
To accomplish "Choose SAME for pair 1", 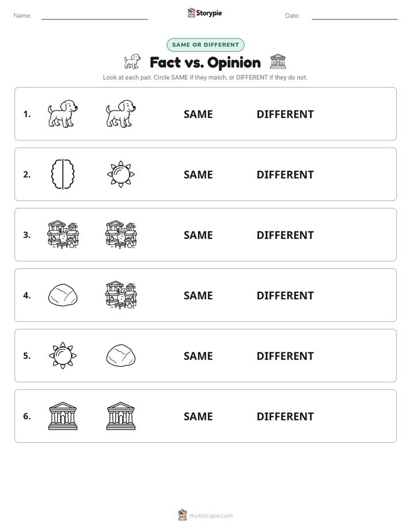I will (x=198, y=115).
